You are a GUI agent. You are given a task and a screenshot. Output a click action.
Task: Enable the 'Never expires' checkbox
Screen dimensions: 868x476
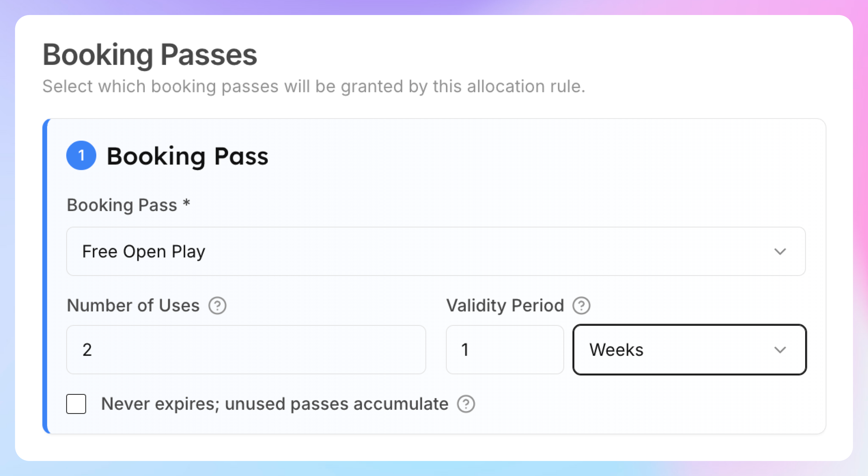coord(76,404)
